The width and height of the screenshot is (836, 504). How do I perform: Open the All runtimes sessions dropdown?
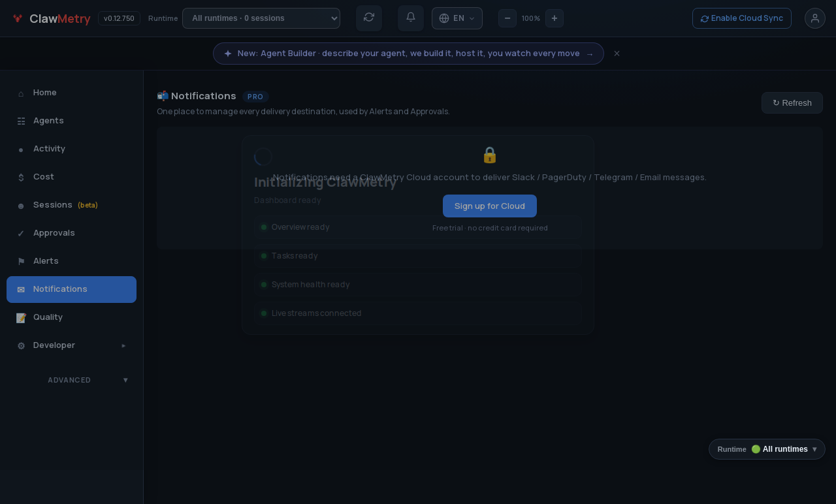(x=261, y=18)
